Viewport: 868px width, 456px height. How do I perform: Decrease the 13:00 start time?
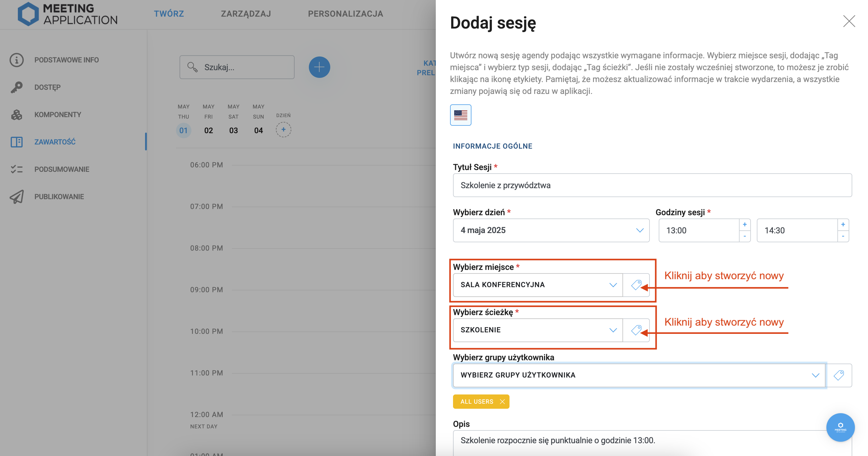745,236
